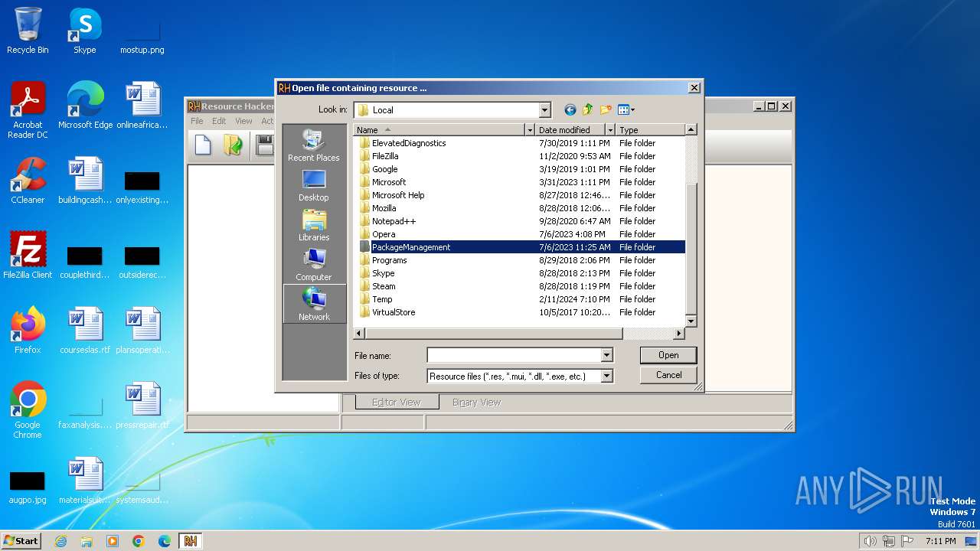
Task: Select the VirtualStore folder row
Action: click(520, 312)
